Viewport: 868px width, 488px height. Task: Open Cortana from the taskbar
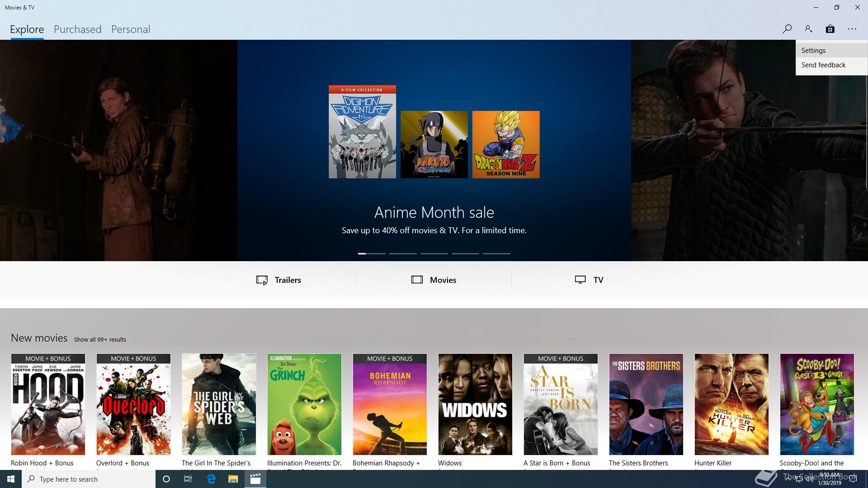[x=166, y=479]
